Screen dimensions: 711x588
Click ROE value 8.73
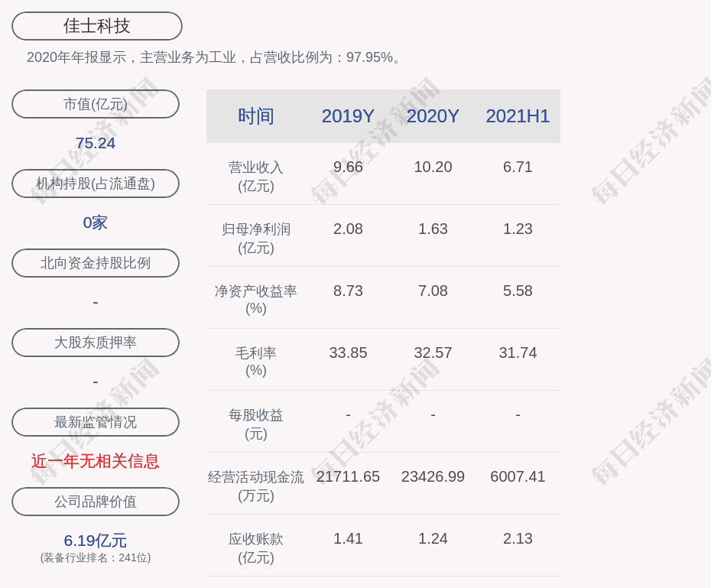coord(349,291)
